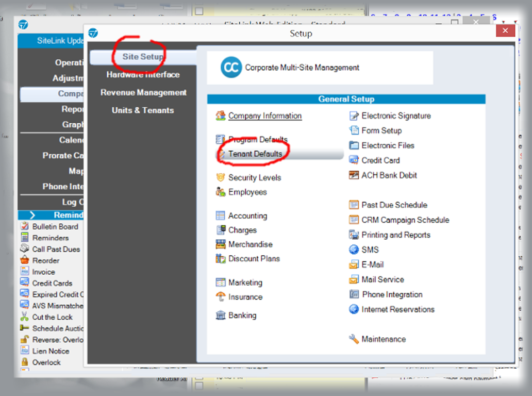Select the Units & Tenants tab
Viewport: 532px width, 396px height.
coord(143,110)
